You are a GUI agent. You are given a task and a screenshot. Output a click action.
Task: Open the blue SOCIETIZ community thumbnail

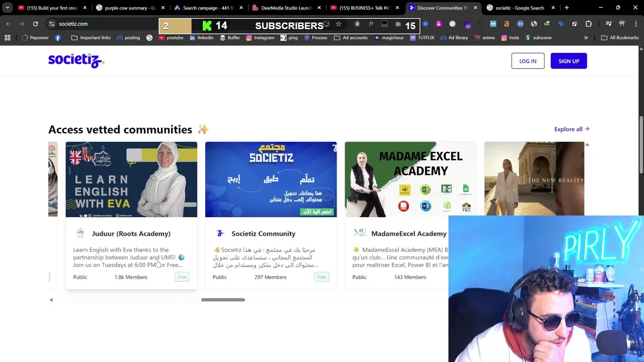coord(271,179)
